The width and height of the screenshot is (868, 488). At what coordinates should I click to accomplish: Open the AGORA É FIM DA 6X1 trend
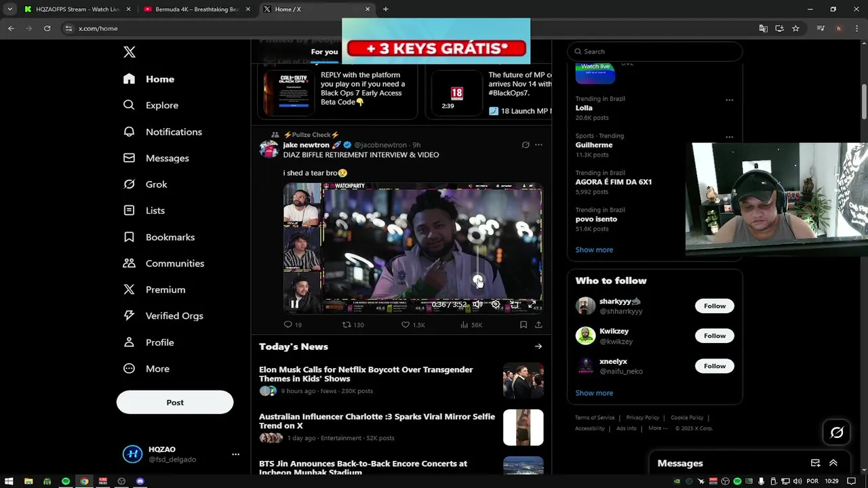coord(614,182)
